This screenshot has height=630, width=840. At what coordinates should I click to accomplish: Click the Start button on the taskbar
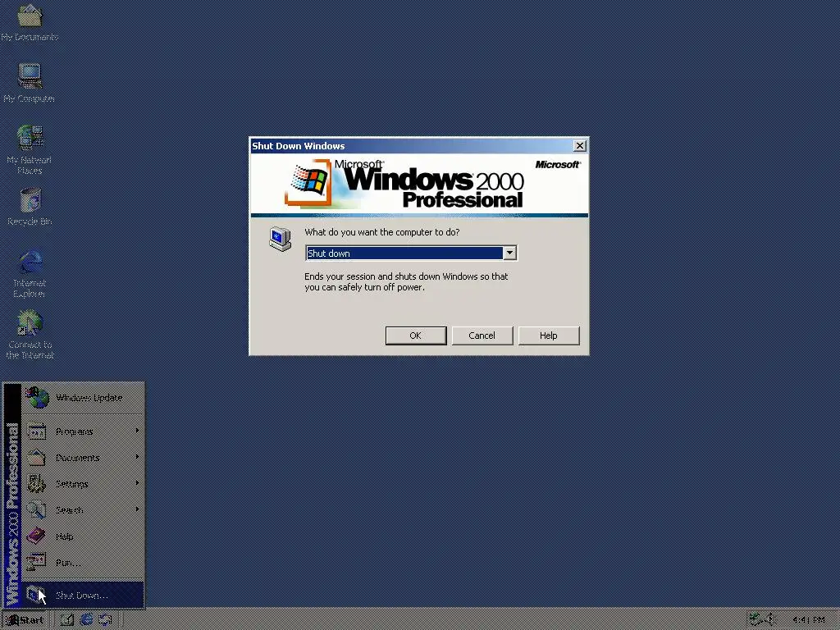[25, 620]
